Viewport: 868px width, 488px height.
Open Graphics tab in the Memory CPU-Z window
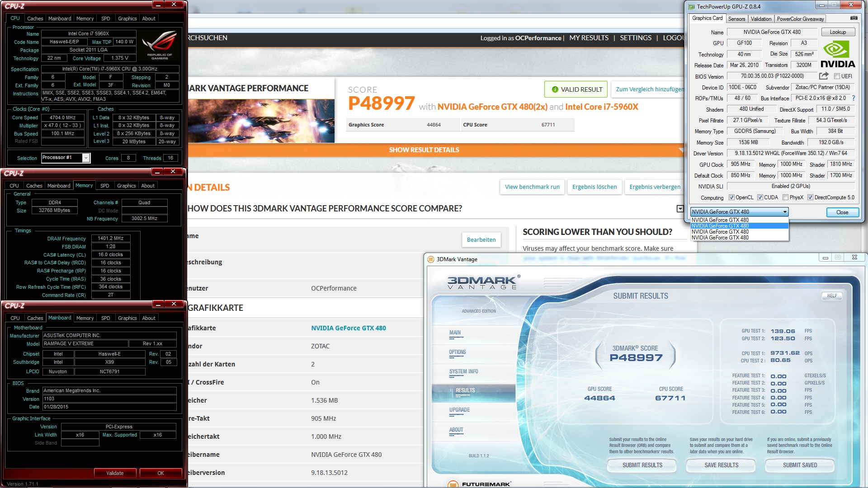point(126,186)
